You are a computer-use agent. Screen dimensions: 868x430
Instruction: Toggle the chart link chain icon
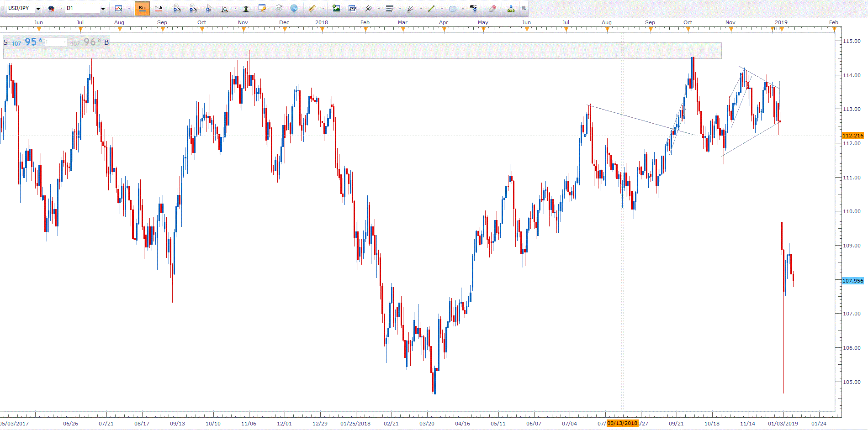(51, 8)
